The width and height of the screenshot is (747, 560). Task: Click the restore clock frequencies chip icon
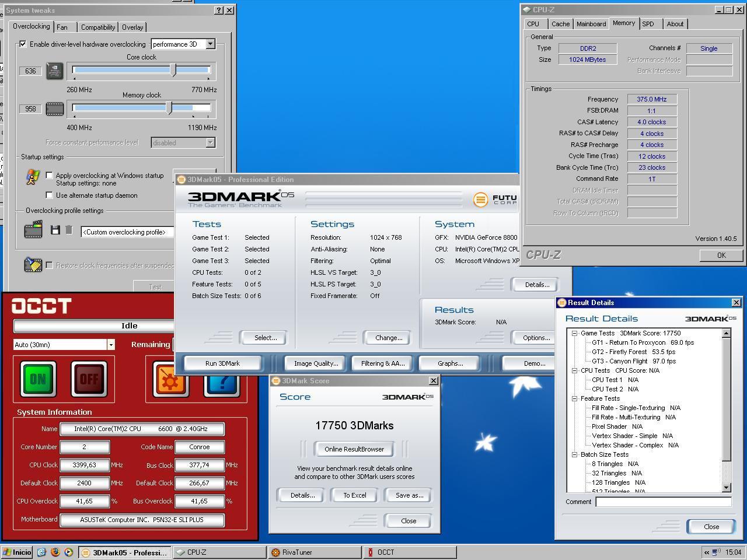[x=33, y=265]
